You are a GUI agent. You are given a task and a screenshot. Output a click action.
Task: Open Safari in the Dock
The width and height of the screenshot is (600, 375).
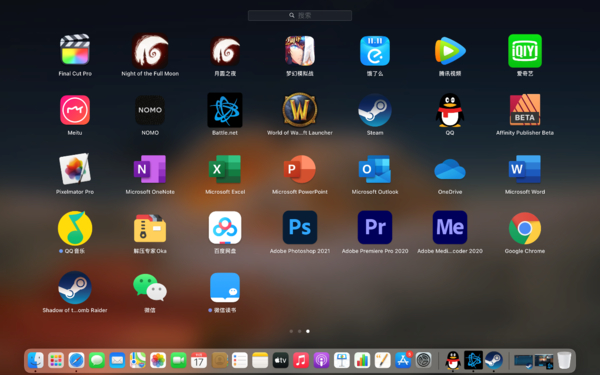(x=76, y=360)
